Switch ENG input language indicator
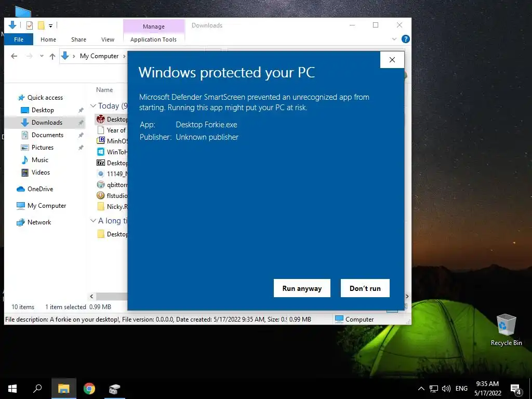 point(461,389)
